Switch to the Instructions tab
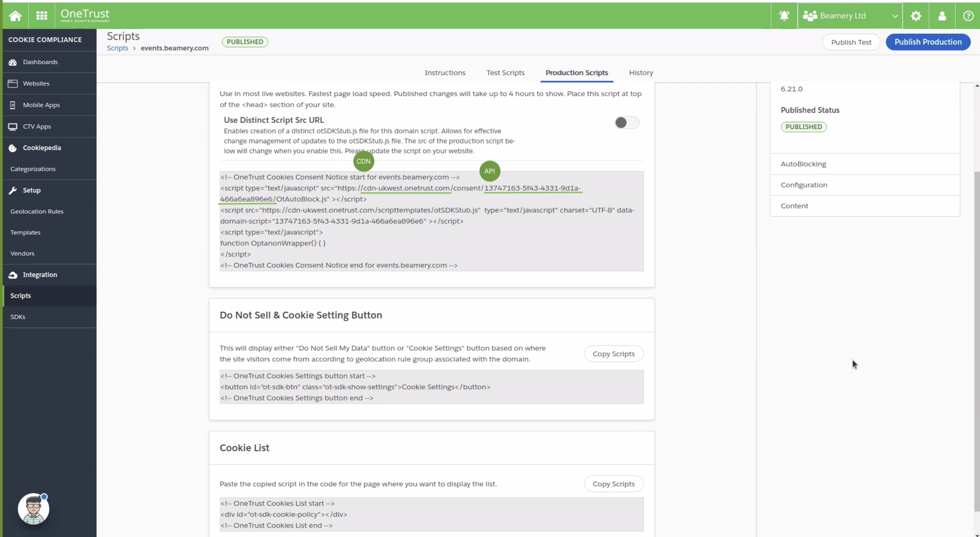This screenshot has height=537, width=980. (445, 72)
